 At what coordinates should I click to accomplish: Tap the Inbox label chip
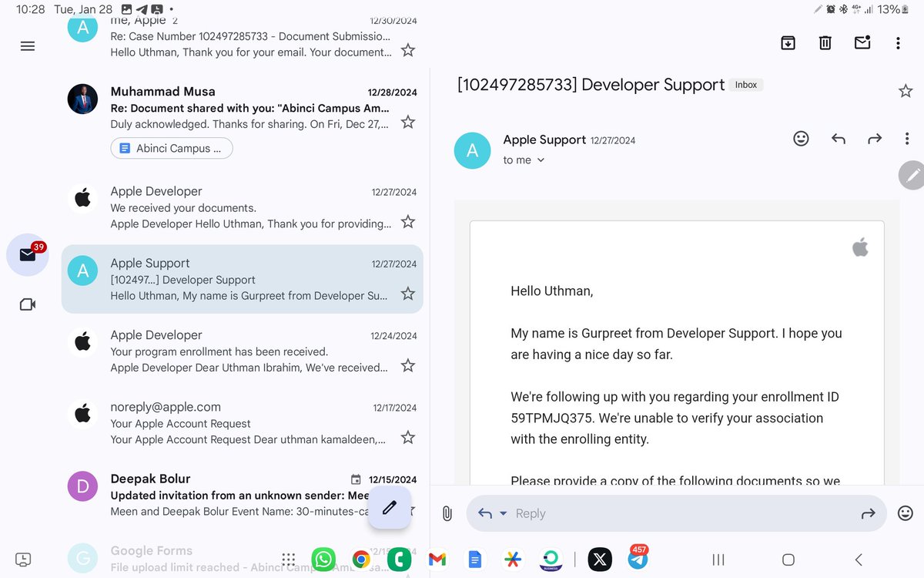[745, 85]
